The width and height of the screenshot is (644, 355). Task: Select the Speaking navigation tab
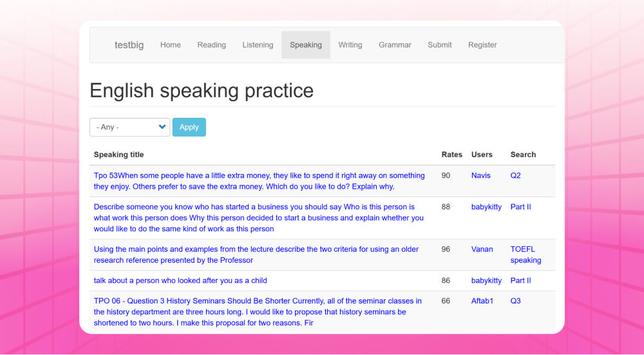click(306, 45)
